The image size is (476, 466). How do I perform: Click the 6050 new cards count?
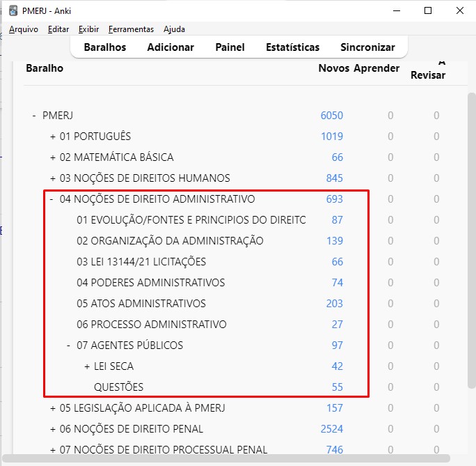click(332, 116)
